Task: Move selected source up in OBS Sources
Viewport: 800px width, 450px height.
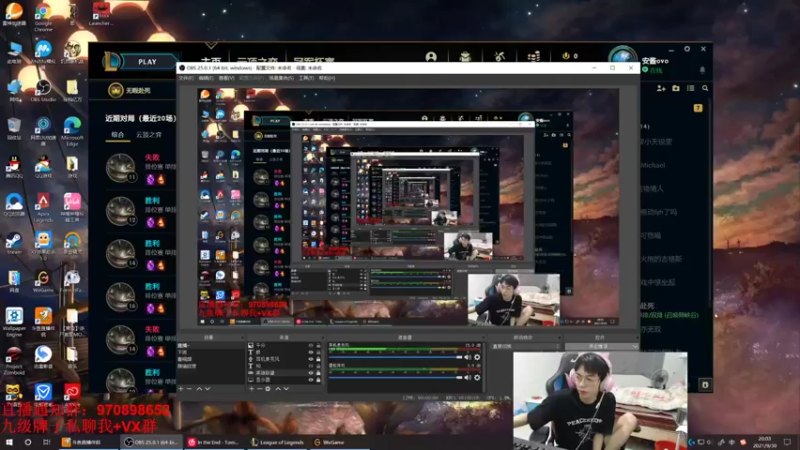Action: coord(278,389)
